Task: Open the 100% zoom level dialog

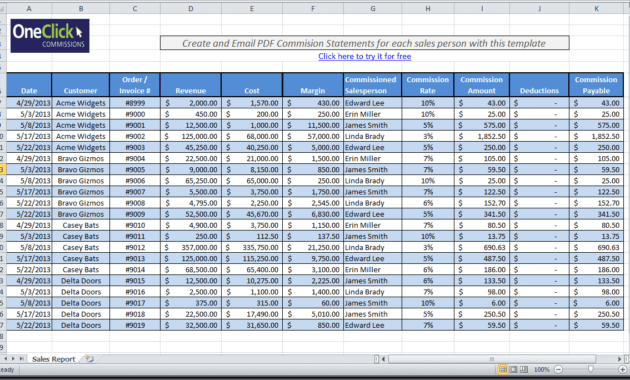Action: click(541, 369)
